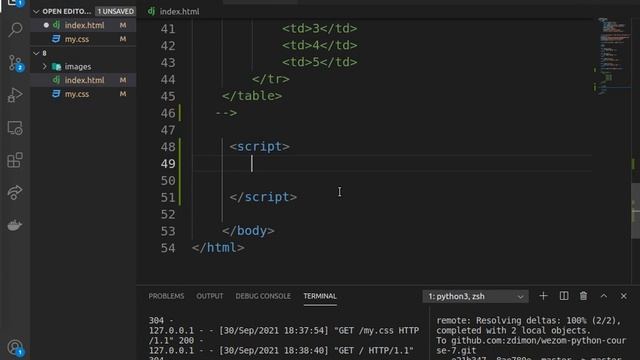640x360 pixels.
Task: Open my.css in folder 8 tree
Action: [x=77, y=94]
